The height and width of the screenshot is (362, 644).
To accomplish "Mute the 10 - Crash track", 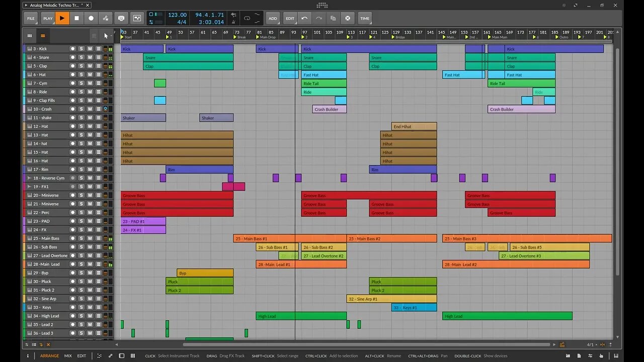I will coord(90,109).
